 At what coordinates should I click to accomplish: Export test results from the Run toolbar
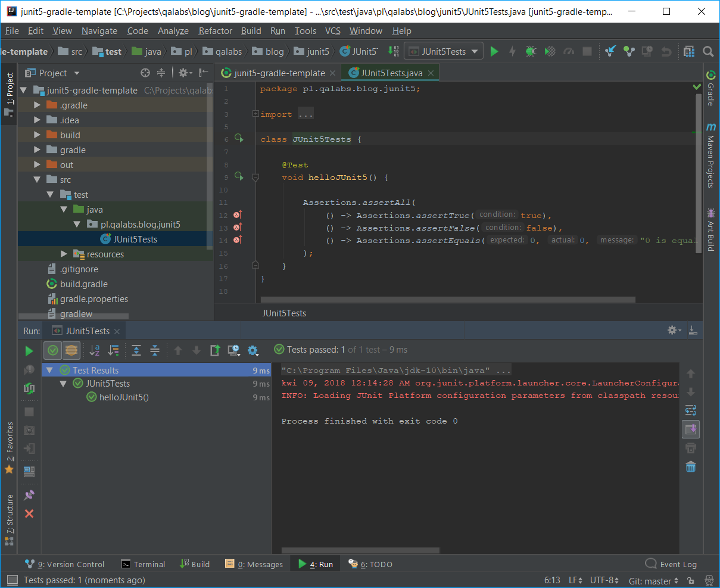[x=215, y=350]
